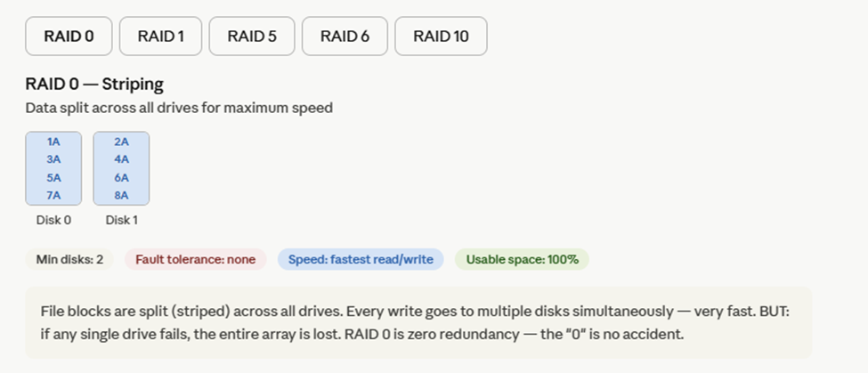868x373 pixels.
Task: Click block 6A on Disk 1
Action: 121,177
